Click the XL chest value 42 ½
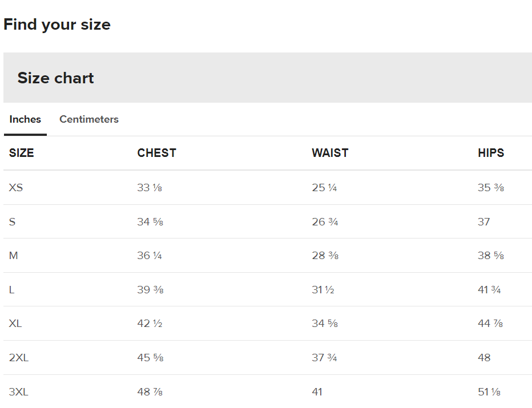This screenshot has width=532, height=408. pos(150,324)
